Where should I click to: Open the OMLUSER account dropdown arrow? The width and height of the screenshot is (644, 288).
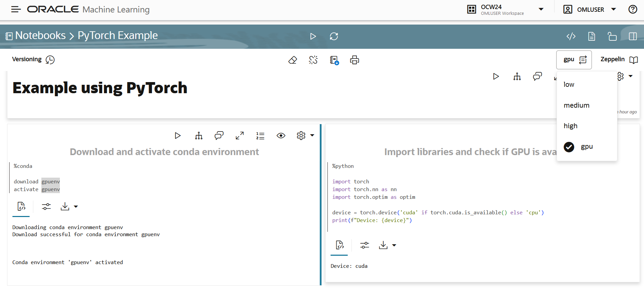point(613,9)
